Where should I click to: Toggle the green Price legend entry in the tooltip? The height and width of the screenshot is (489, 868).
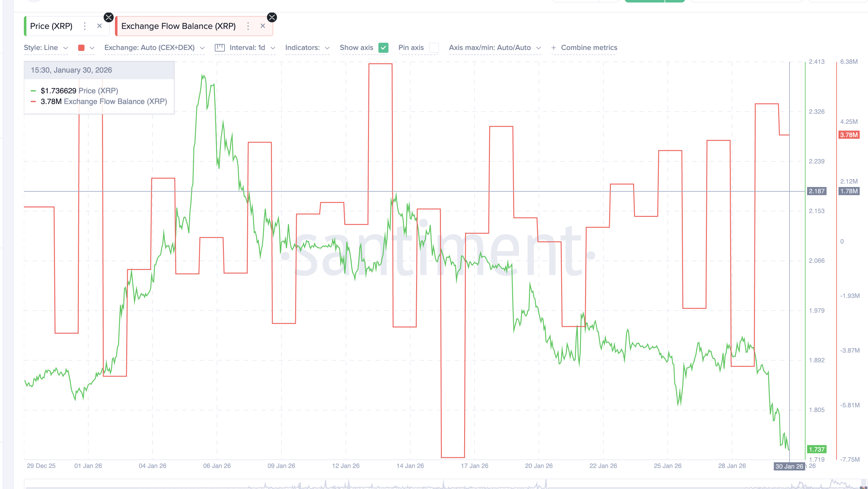click(x=79, y=91)
